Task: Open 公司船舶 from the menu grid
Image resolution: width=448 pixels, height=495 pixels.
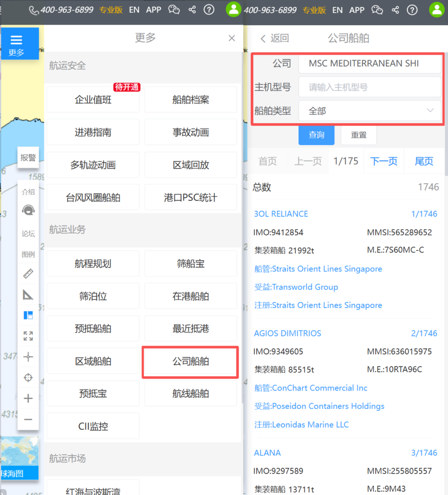Action: (x=190, y=361)
